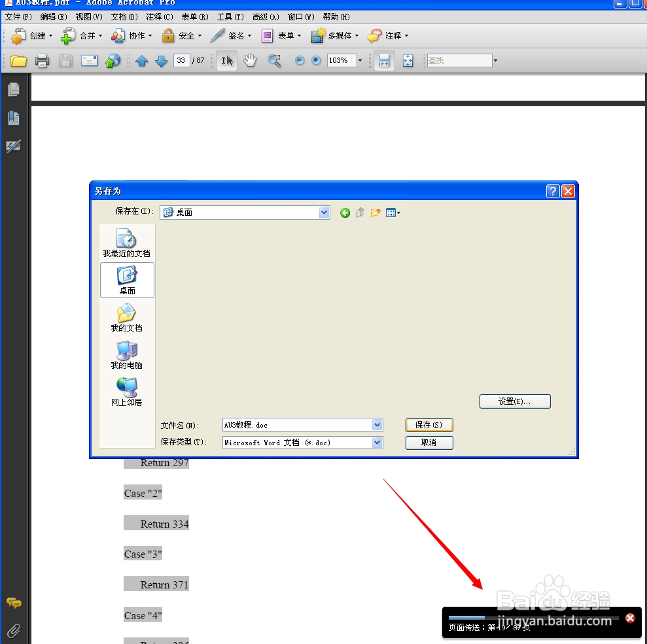Click the 保存(S) save button
647x644 pixels.
[x=429, y=425]
